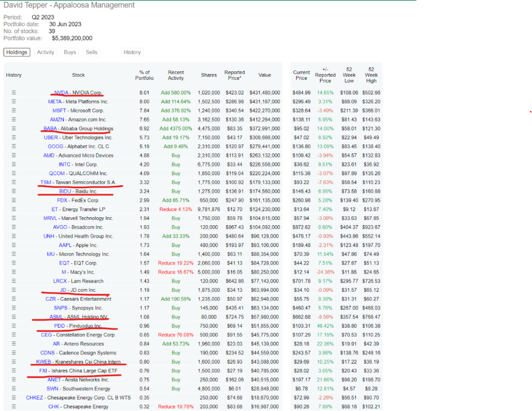Image resolution: width=532 pixels, height=411 pixels.
Task: Go to the History tab
Action: pyautogui.click(x=132, y=52)
